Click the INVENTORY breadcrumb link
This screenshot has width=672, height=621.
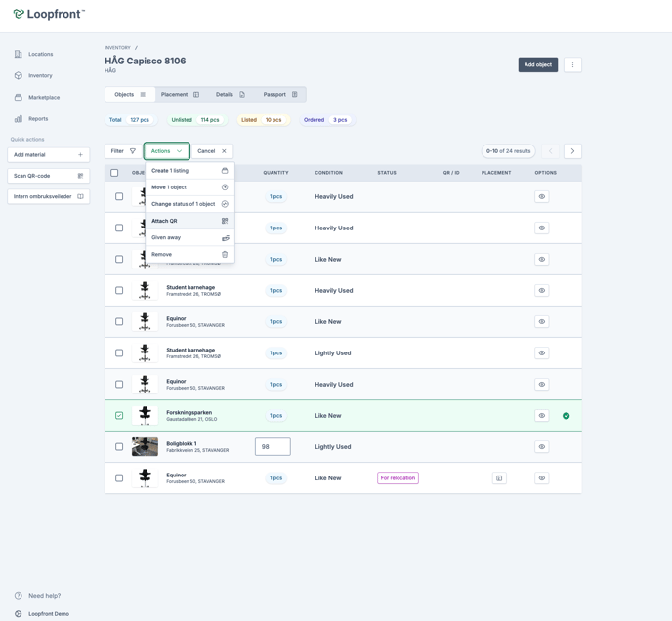[x=117, y=48]
